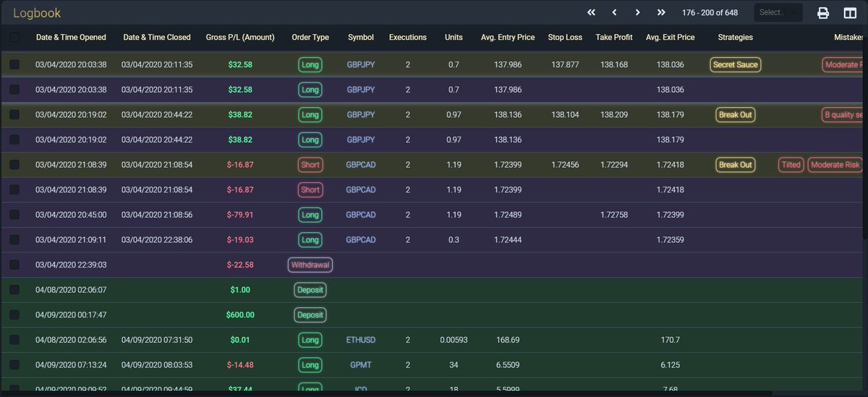Click opened date 04/09/2020 00:17:47
This screenshot has height=397, width=868.
(x=71, y=315)
